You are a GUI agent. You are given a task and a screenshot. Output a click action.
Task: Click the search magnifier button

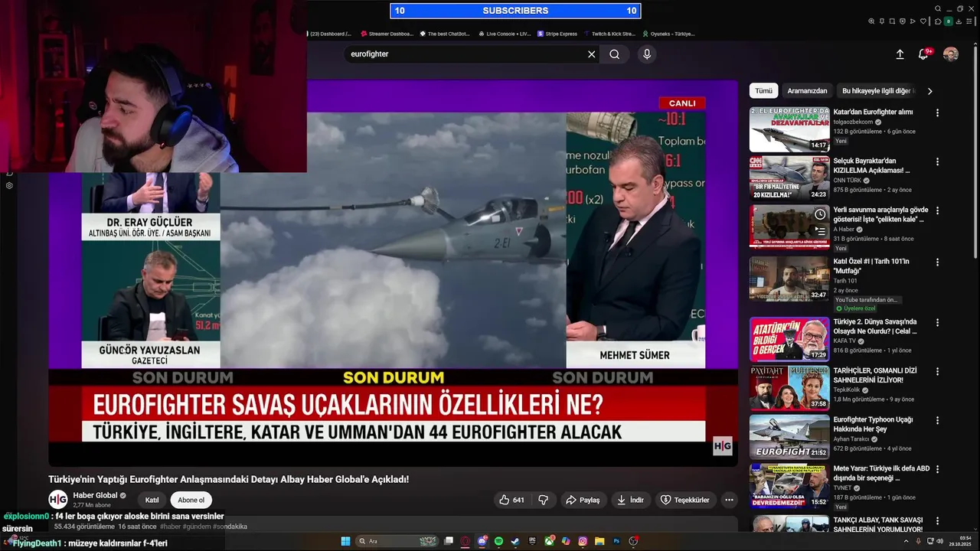tap(615, 54)
